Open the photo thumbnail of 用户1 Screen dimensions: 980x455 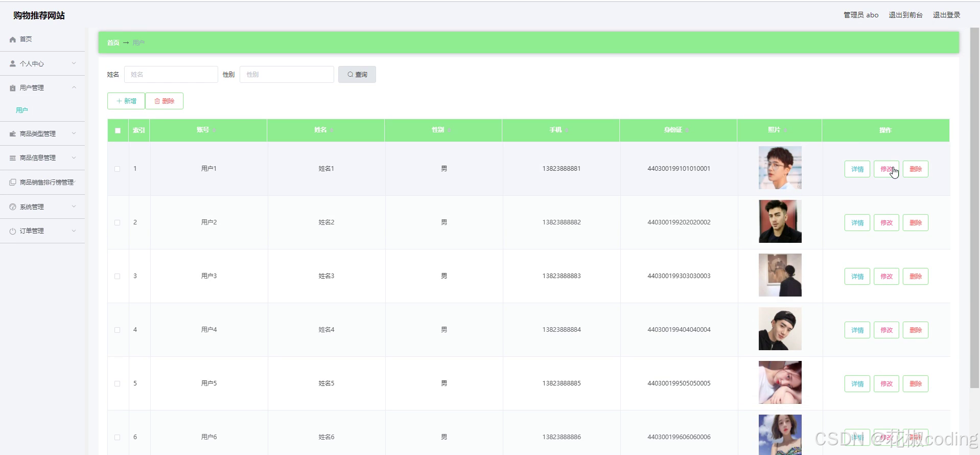click(x=780, y=168)
